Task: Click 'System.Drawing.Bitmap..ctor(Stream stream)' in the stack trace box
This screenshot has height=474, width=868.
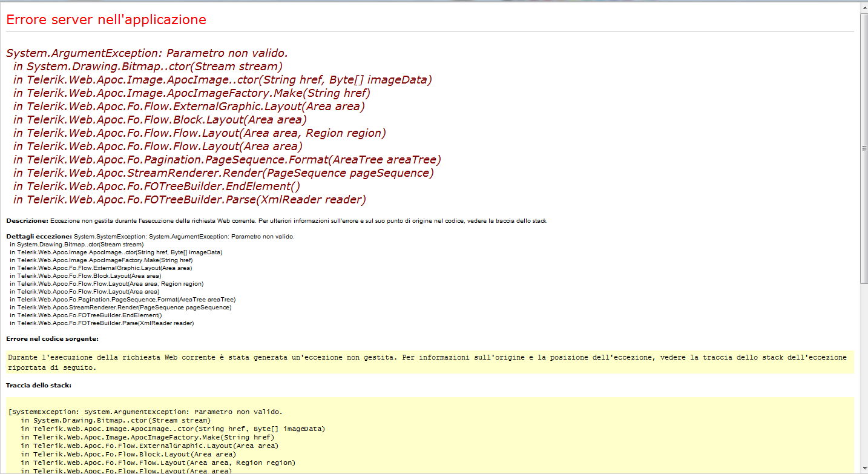Action: [116, 420]
